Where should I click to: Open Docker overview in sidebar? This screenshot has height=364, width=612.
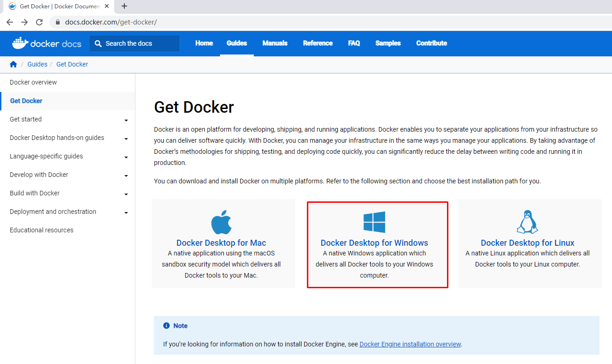coord(33,82)
